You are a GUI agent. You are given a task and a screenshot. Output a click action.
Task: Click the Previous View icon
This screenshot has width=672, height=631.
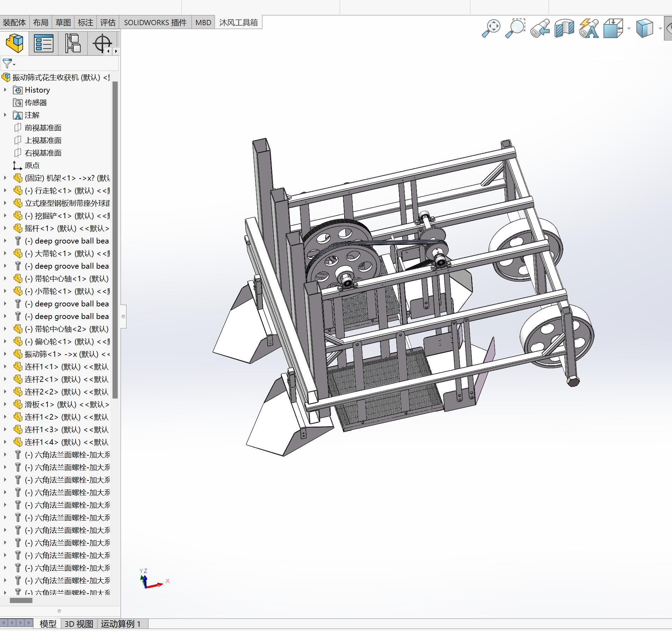[540, 28]
